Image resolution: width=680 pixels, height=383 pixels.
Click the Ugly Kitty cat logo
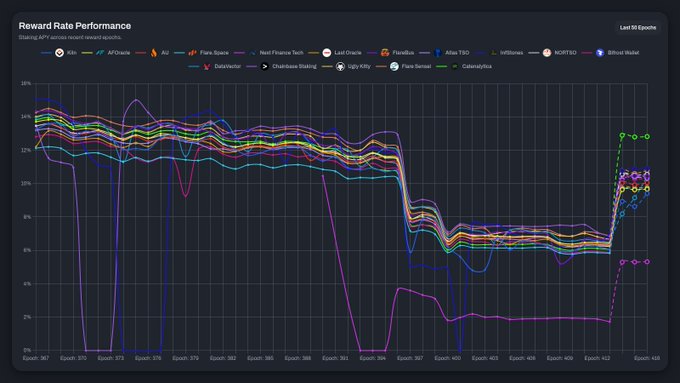pos(340,66)
